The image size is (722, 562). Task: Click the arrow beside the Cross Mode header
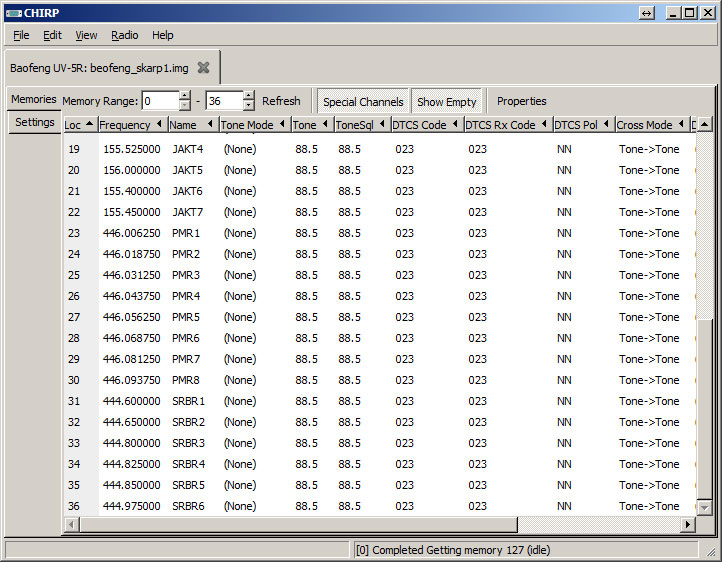coord(681,125)
